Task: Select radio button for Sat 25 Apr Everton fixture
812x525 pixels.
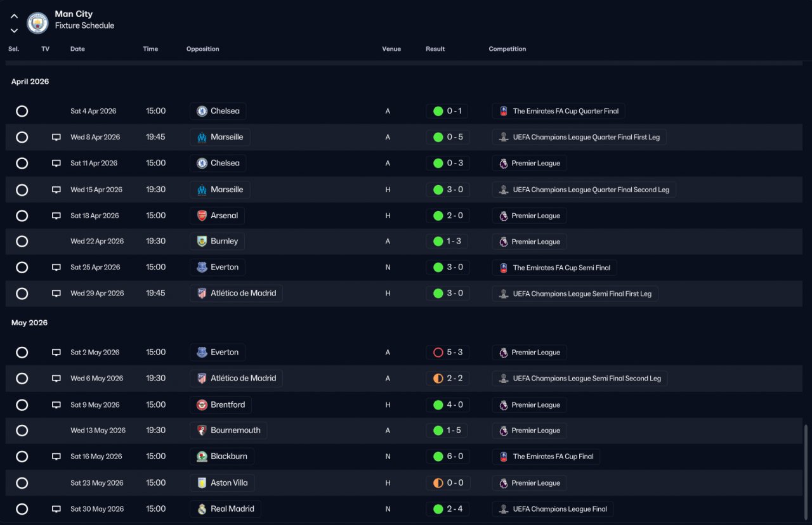Action: [22, 267]
